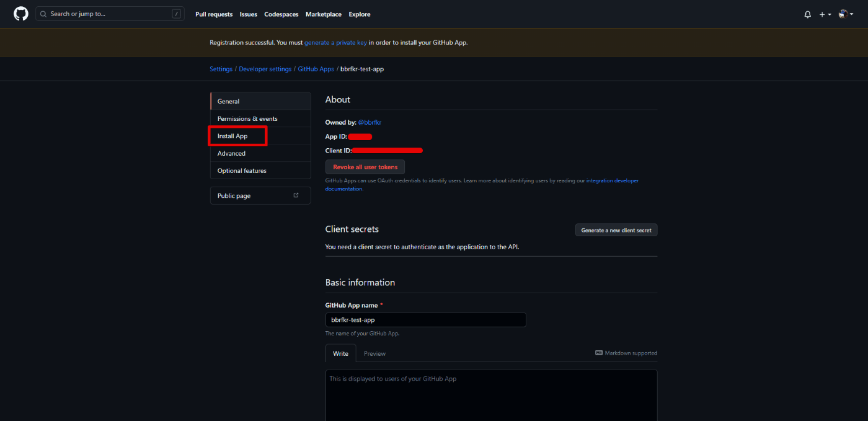Open the GitHub Octocat home logo

pyautogui.click(x=21, y=14)
